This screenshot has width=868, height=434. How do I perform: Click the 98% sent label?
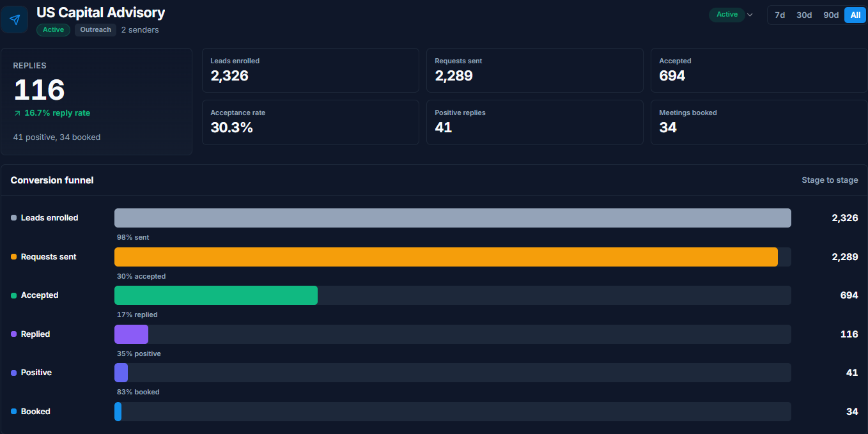133,237
